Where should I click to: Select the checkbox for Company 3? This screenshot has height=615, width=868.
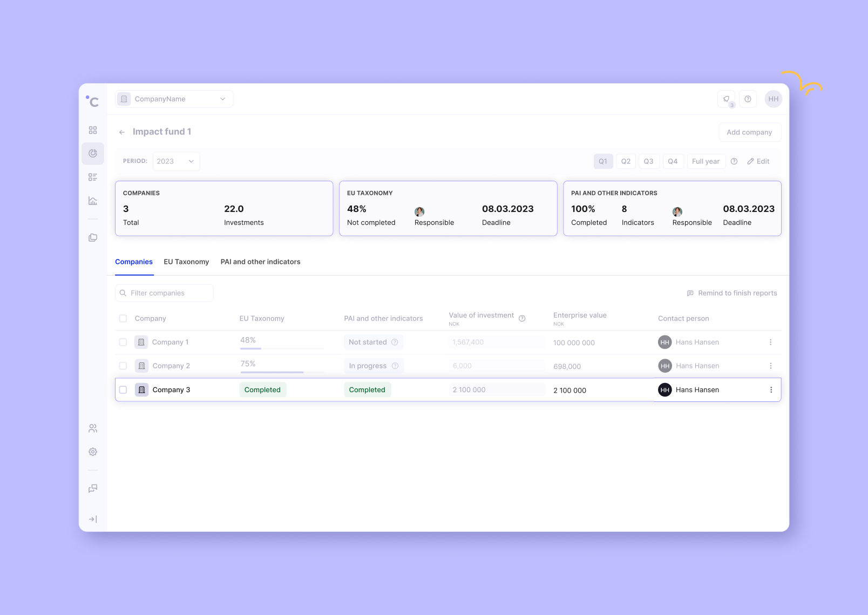point(123,389)
